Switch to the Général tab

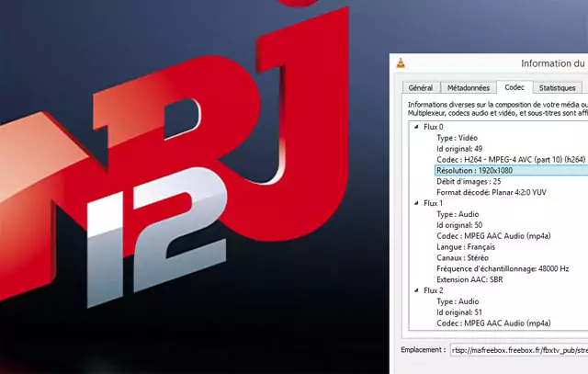[x=421, y=88]
